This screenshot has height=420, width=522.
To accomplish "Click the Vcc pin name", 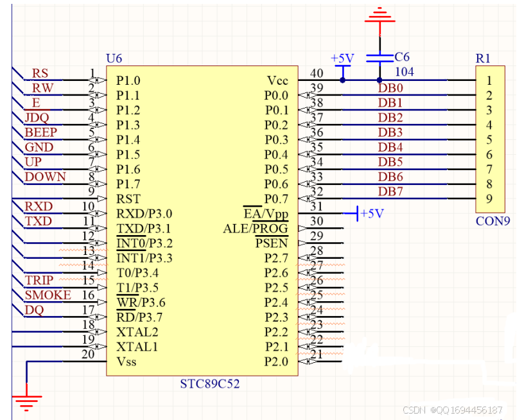I will [x=277, y=81].
